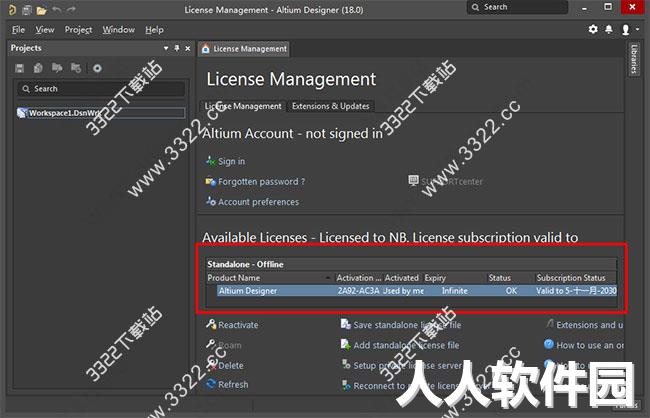The image size is (650, 418).
Task: Open the Projects panel dropdown arrow
Action: [x=166, y=49]
